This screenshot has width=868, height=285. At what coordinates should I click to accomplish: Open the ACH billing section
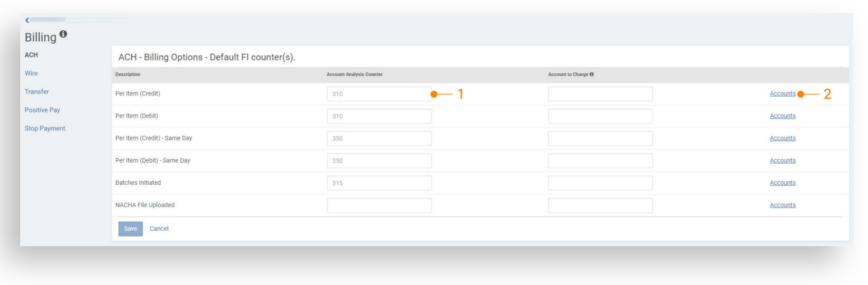point(31,55)
